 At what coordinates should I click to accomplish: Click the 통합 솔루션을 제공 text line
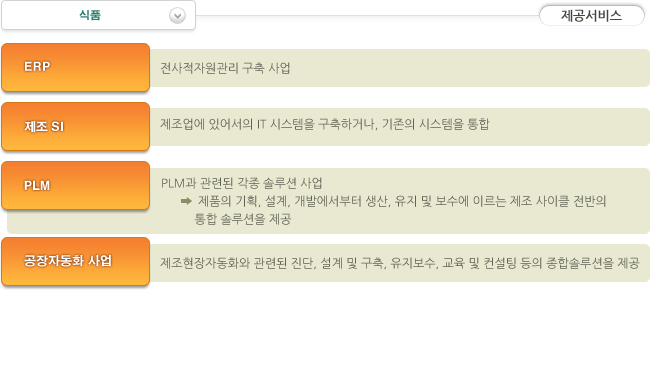click(x=243, y=219)
